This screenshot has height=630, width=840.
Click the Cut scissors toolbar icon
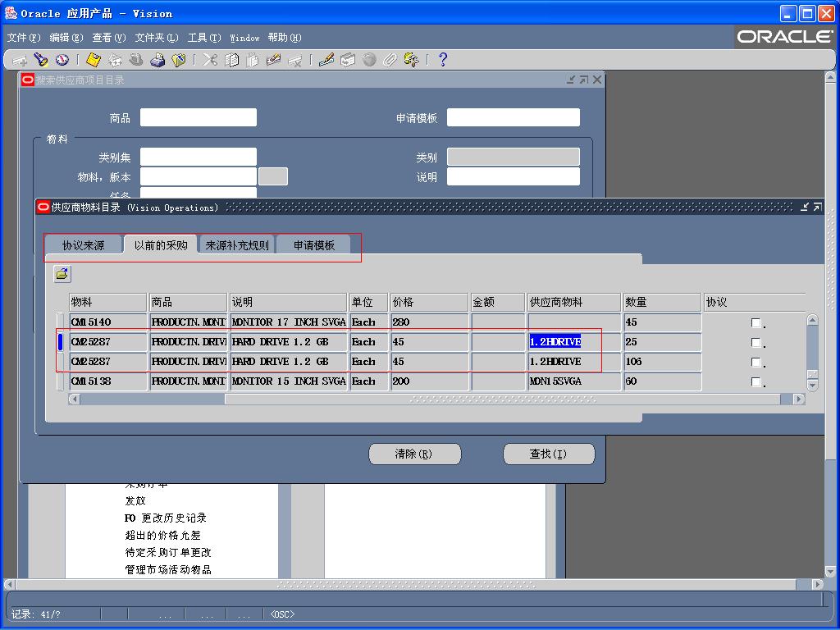coord(210,60)
